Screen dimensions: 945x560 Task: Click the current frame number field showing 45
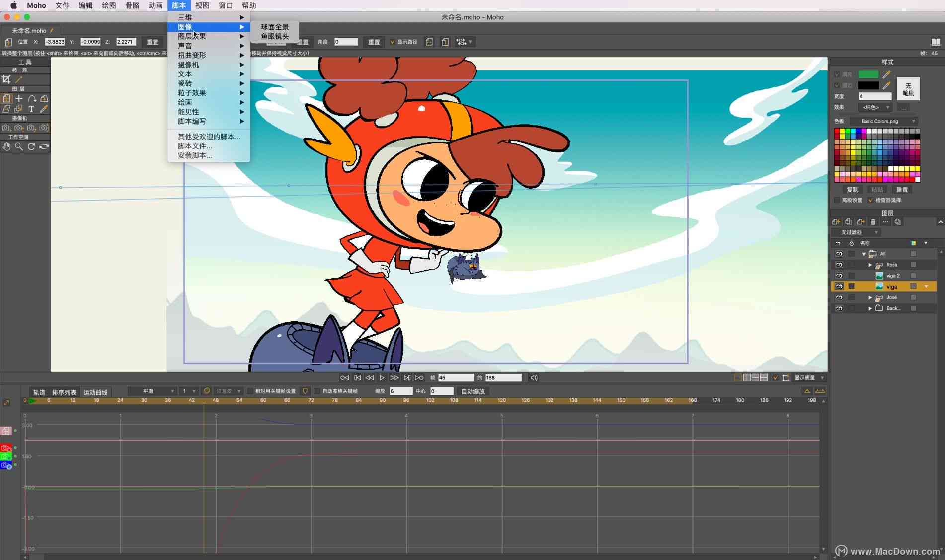(x=456, y=378)
